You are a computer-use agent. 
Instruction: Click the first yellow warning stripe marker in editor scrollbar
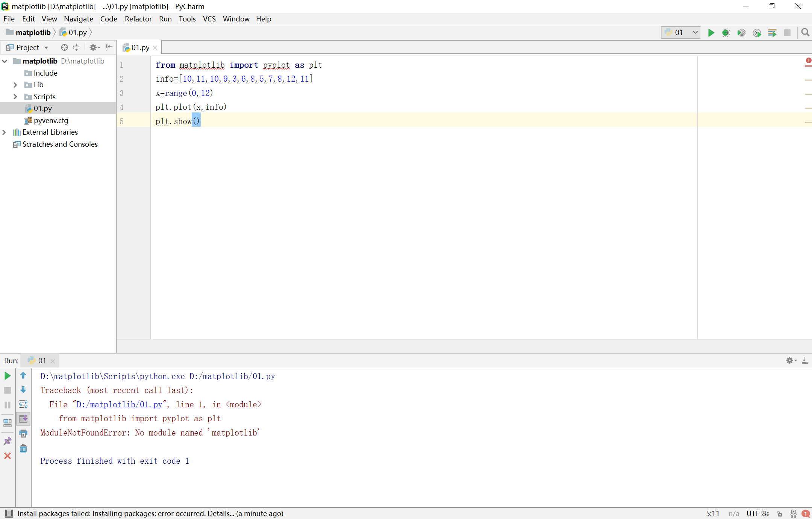pos(808,80)
